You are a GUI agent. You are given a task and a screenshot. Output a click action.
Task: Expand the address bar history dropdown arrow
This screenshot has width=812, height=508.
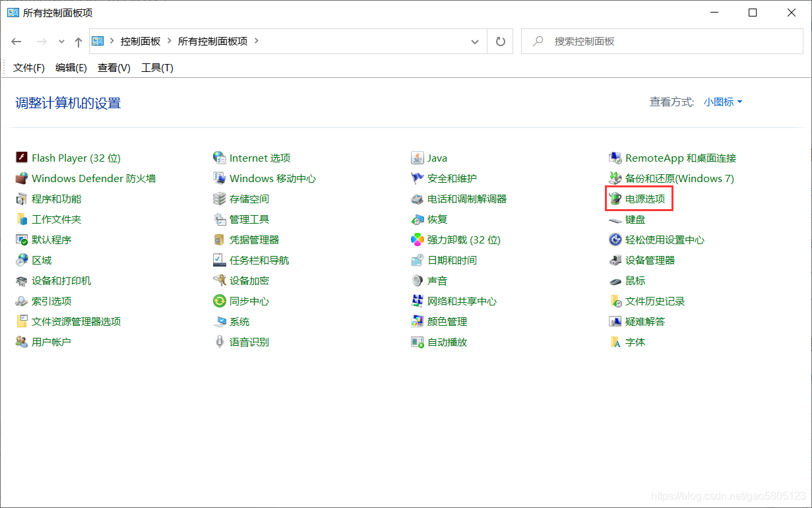475,41
